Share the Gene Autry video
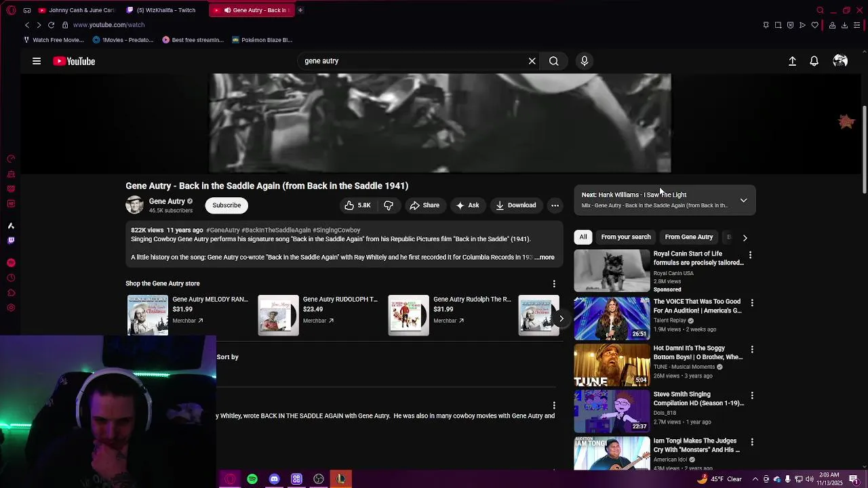Viewport: 868px width, 488px height. click(425, 205)
